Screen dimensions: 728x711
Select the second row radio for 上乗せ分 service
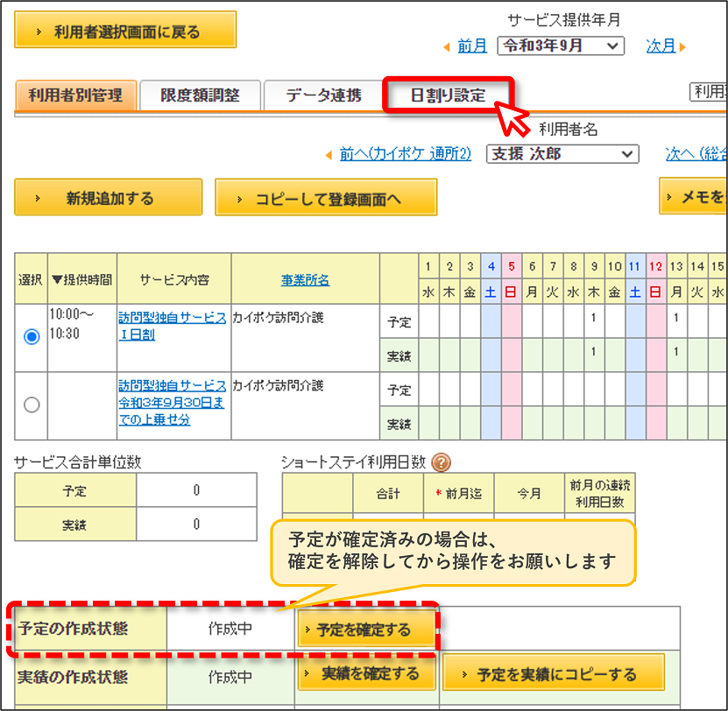(32, 405)
